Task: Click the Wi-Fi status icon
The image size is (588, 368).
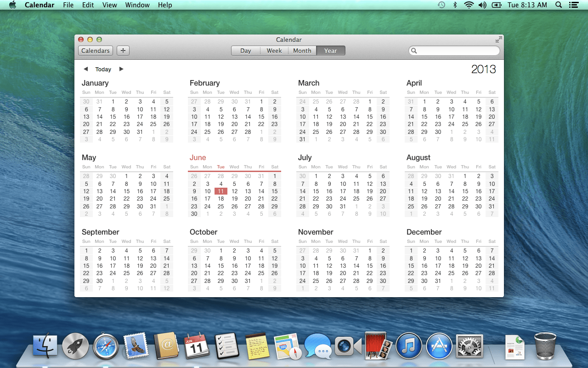Action: 468,5
